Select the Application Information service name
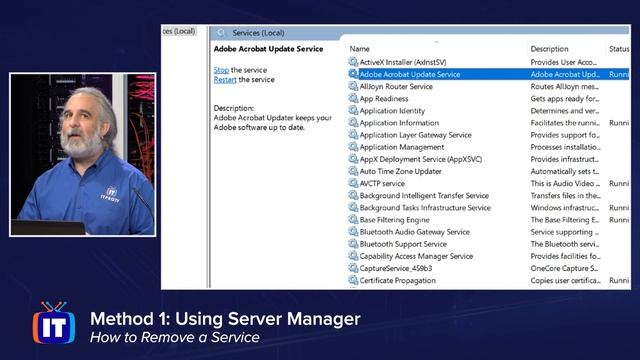 click(399, 123)
